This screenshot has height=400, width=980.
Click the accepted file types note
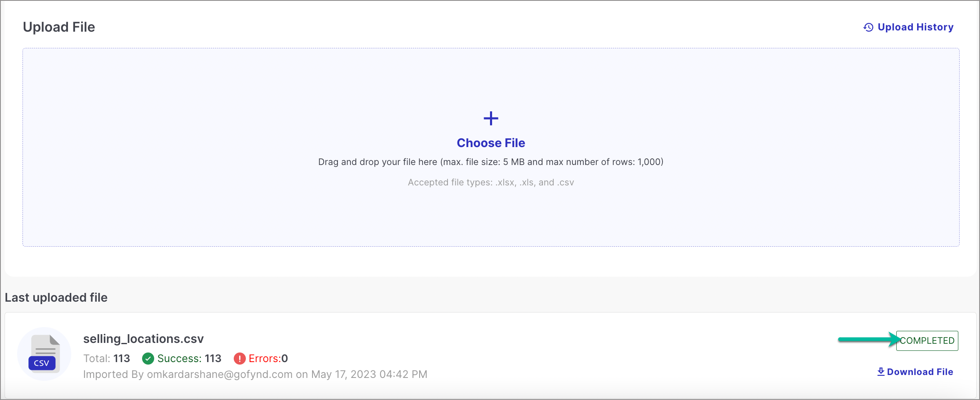(x=491, y=182)
